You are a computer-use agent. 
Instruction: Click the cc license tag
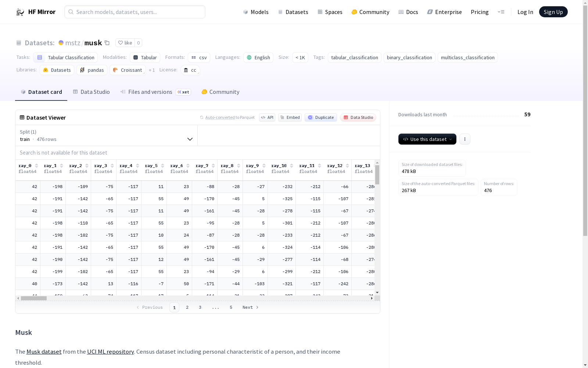[x=190, y=70]
